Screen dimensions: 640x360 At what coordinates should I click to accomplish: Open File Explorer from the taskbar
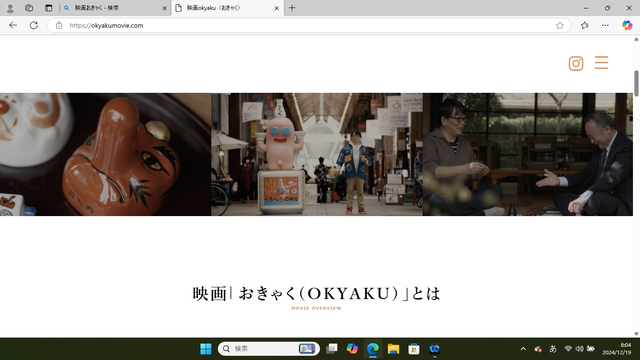point(393,349)
